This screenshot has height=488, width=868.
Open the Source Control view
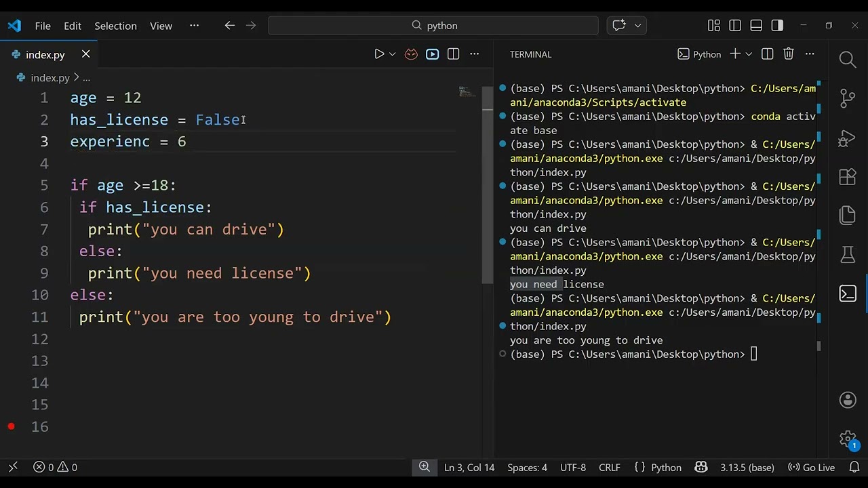click(x=848, y=98)
